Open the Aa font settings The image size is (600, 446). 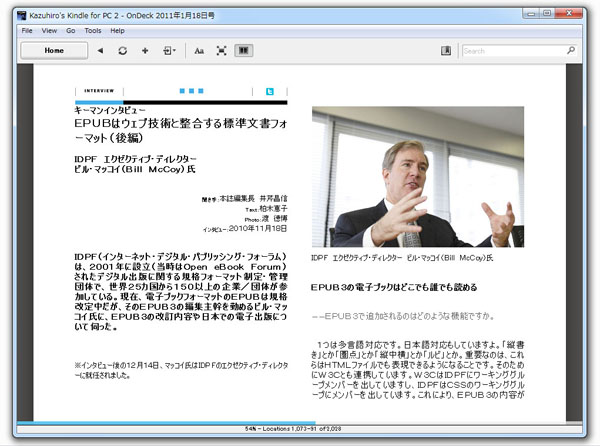tap(199, 51)
